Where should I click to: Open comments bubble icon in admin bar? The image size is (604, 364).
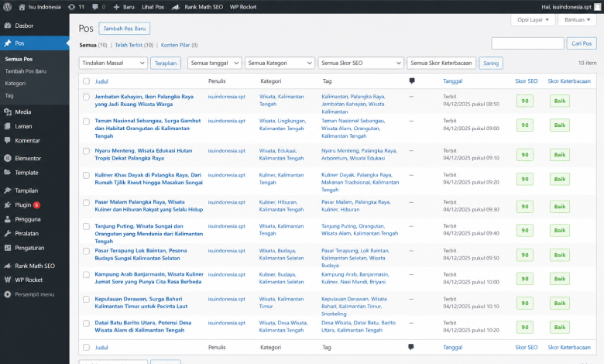[x=95, y=7]
